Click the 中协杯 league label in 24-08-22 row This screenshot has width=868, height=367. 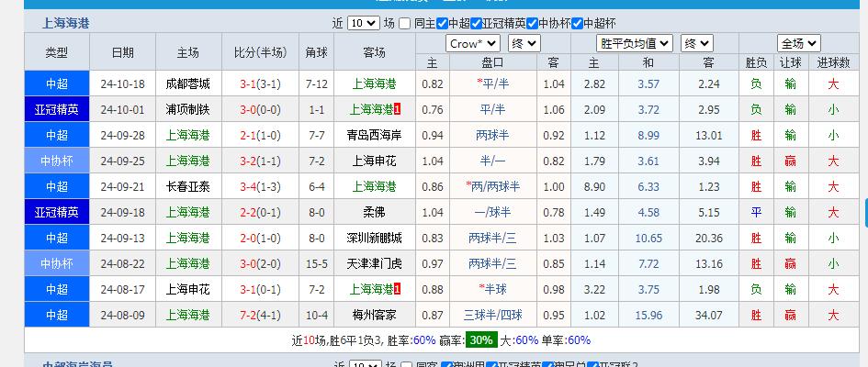[57, 263]
